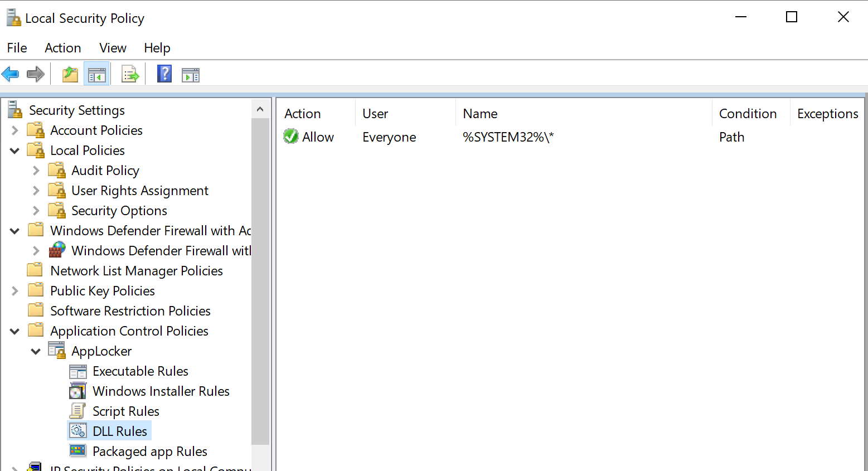Open the View menu
This screenshot has height=471, width=868.
113,48
